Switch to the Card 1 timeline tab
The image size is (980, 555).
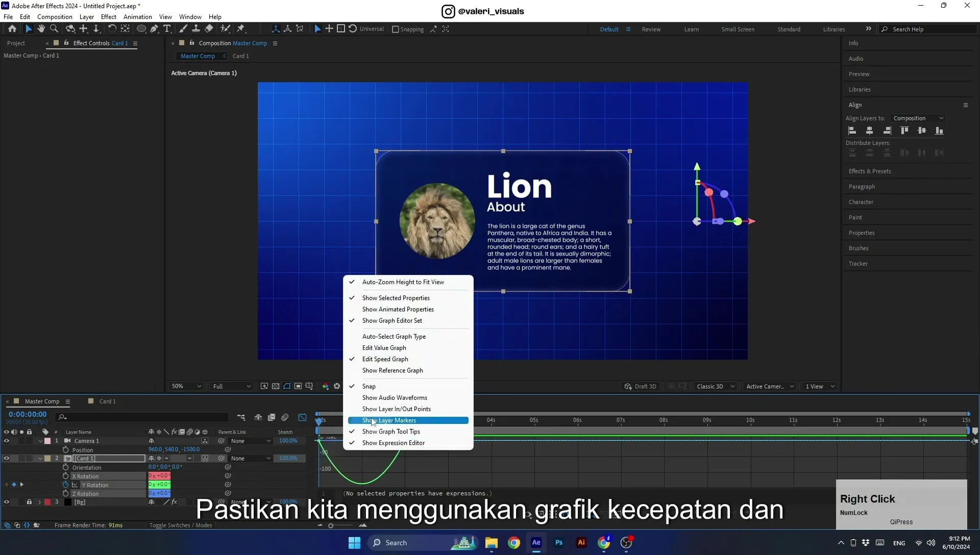pyautogui.click(x=107, y=401)
